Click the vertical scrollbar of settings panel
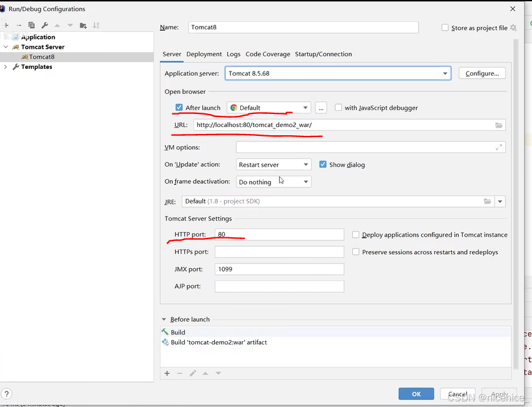The height and width of the screenshot is (407, 532). tap(516, 203)
